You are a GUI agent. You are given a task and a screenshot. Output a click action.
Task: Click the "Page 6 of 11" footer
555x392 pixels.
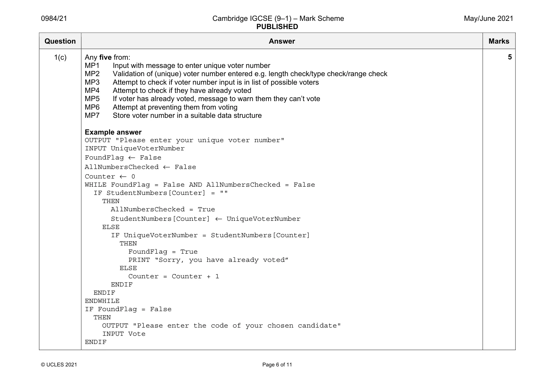[277, 365]
